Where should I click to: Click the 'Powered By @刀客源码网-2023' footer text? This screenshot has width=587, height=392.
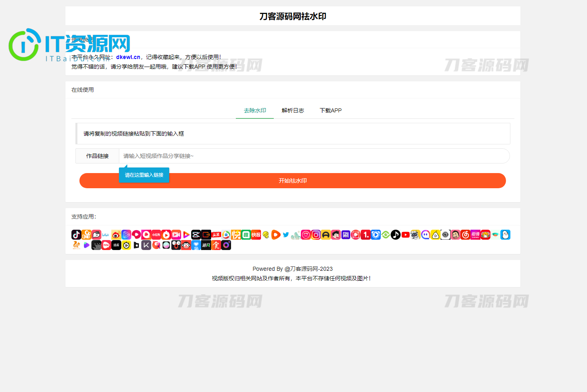pos(293,269)
